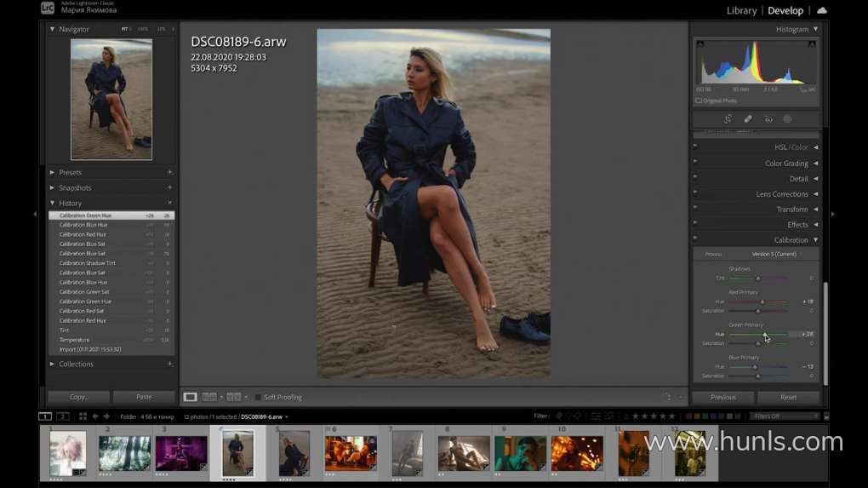Toggle the HSL / Color panel switch

[695, 147]
